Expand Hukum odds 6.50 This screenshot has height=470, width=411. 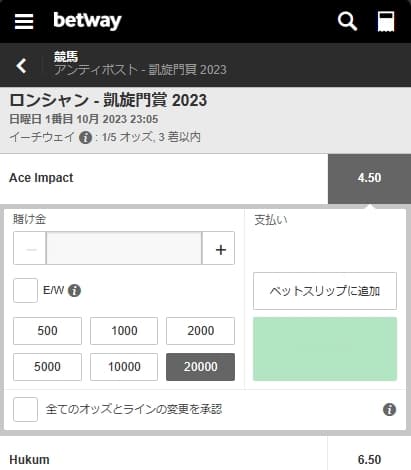point(369,458)
